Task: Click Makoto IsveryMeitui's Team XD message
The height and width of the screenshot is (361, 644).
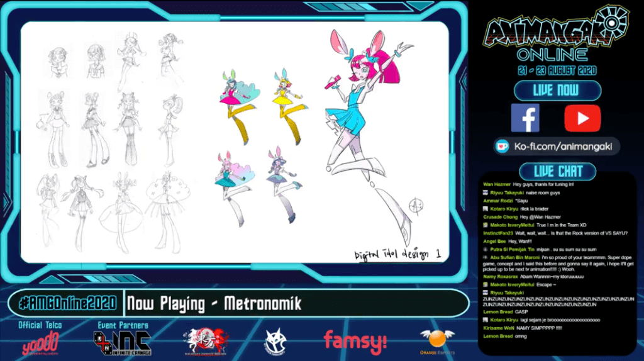Action: [x=535, y=225]
